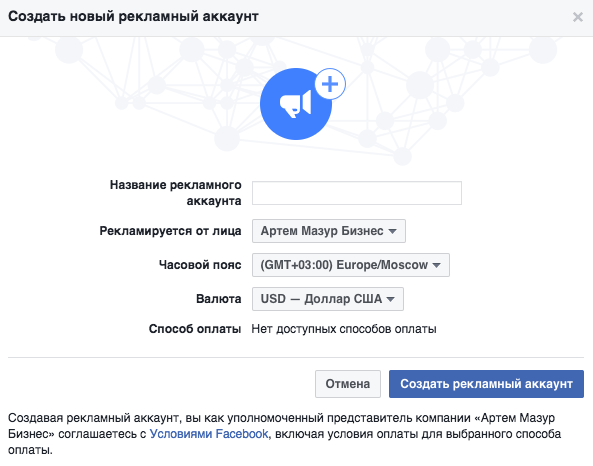Click Нет доступных способов оплаты text
Screen dimensions: 593x466
(x=344, y=329)
